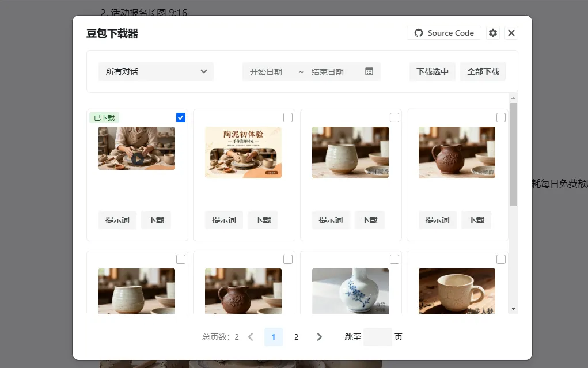Check the box on the first-row brown jug card
The image size is (588, 368).
click(x=501, y=117)
